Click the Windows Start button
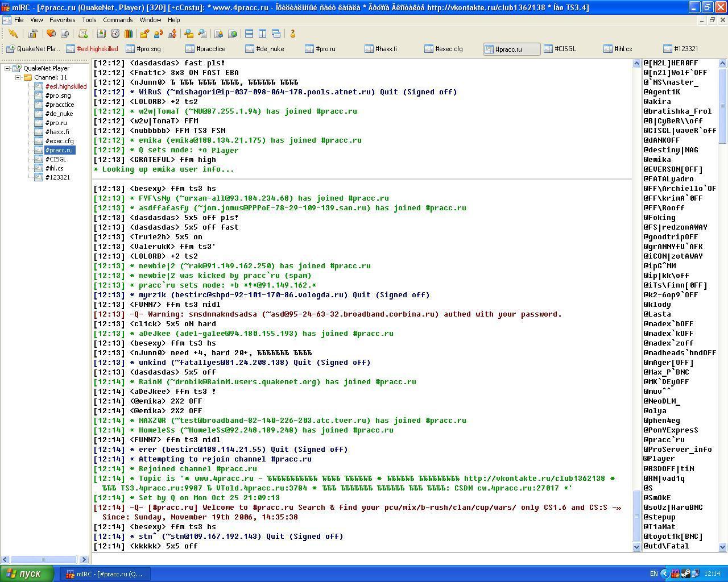Screen dimensions: 728x582 coord(27,573)
